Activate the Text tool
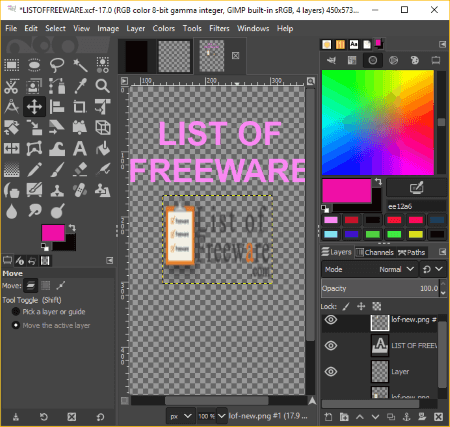 80,149
